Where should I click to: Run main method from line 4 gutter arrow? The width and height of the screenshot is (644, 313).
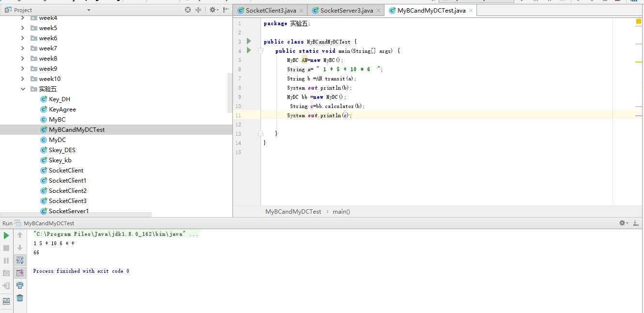pyautogui.click(x=249, y=50)
